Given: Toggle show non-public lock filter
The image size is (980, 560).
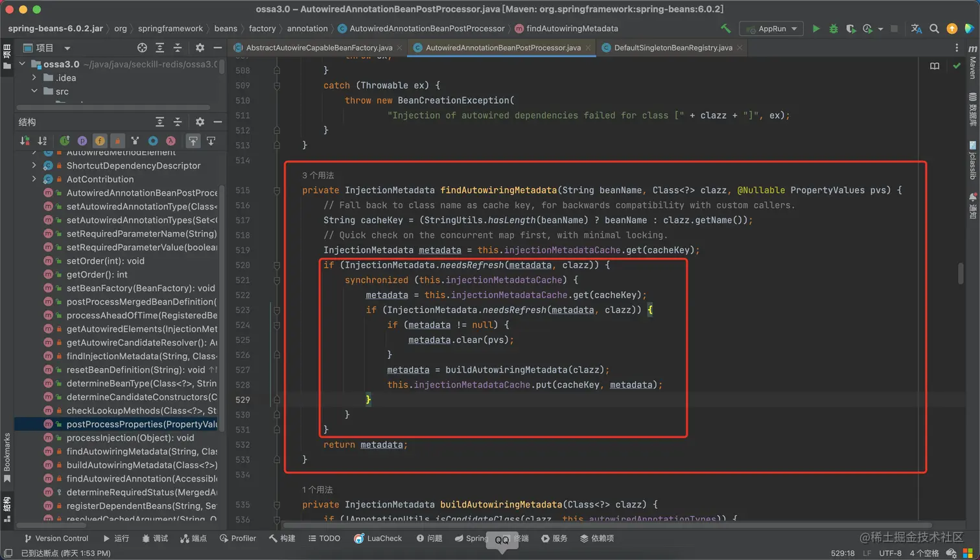Looking at the screenshot, I should 117,141.
